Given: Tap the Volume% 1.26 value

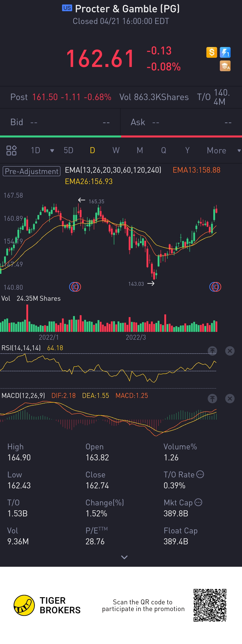Looking at the screenshot, I should (x=171, y=457).
